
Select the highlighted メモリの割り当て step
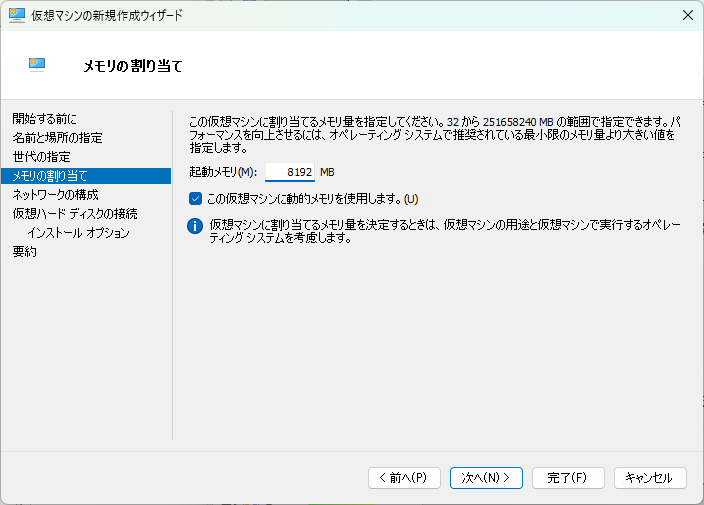(x=50, y=176)
